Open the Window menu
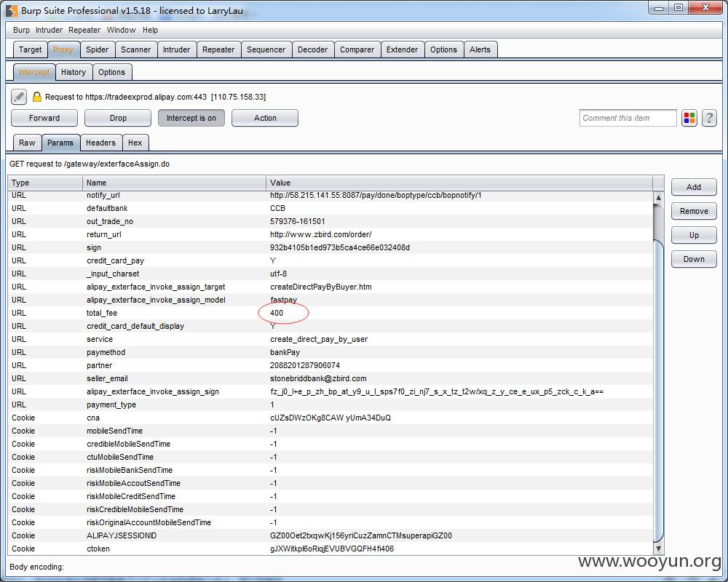 click(x=121, y=30)
